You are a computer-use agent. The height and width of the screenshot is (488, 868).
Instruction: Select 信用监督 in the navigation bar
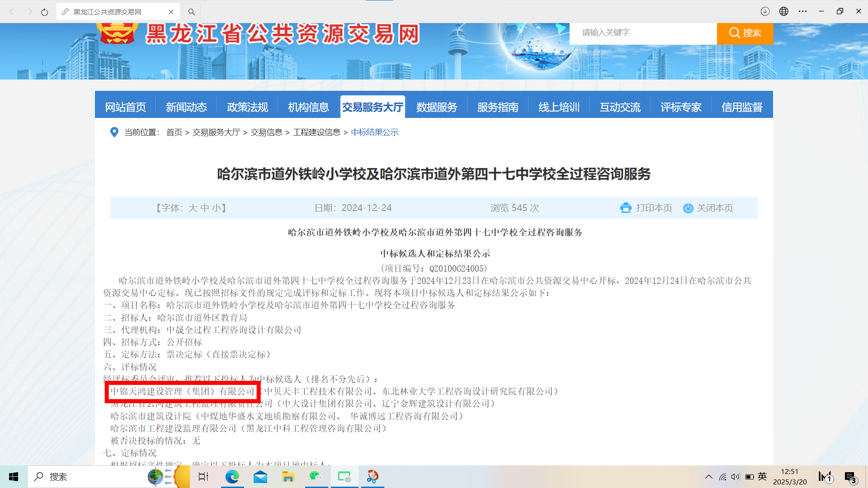(741, 107)
